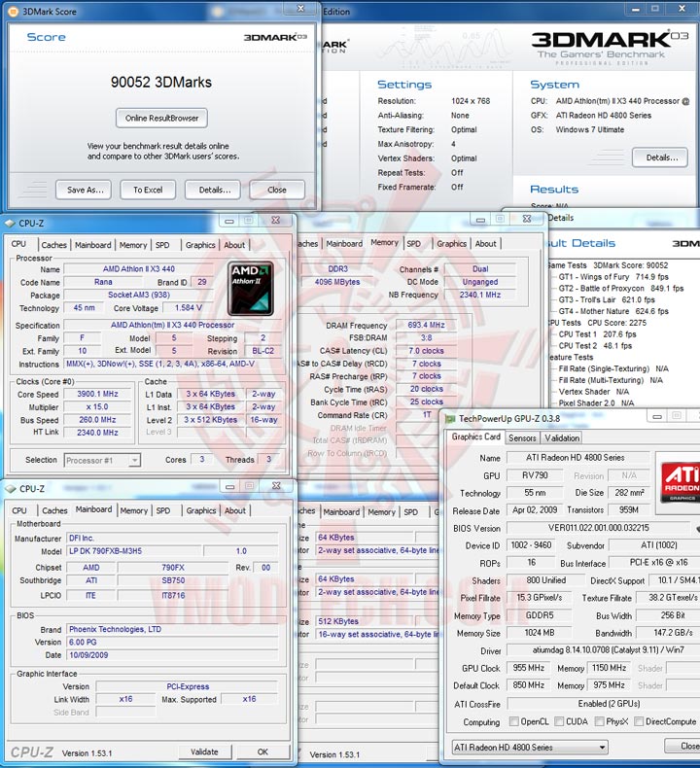Viewport: 700px width, 768px height.
Task: Click the DRAM Frequency 693.4 MHz value
Action: [426, 325]
